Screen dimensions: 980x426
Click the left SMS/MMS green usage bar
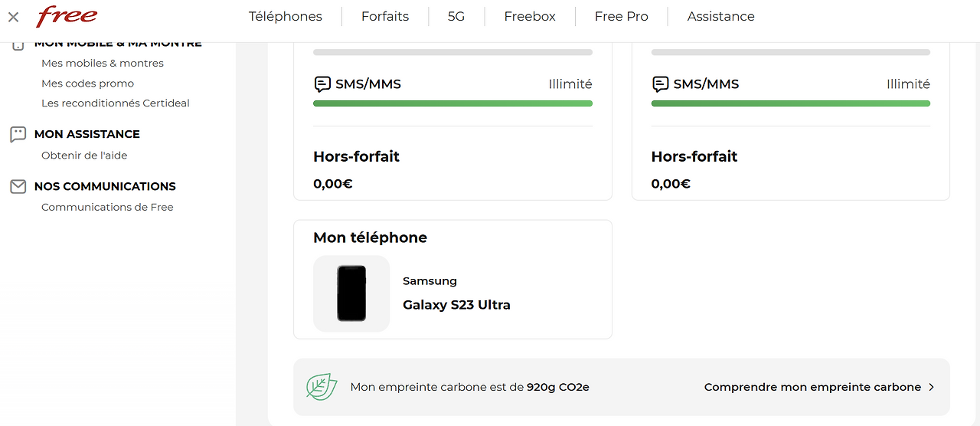(x=452, y=103)
